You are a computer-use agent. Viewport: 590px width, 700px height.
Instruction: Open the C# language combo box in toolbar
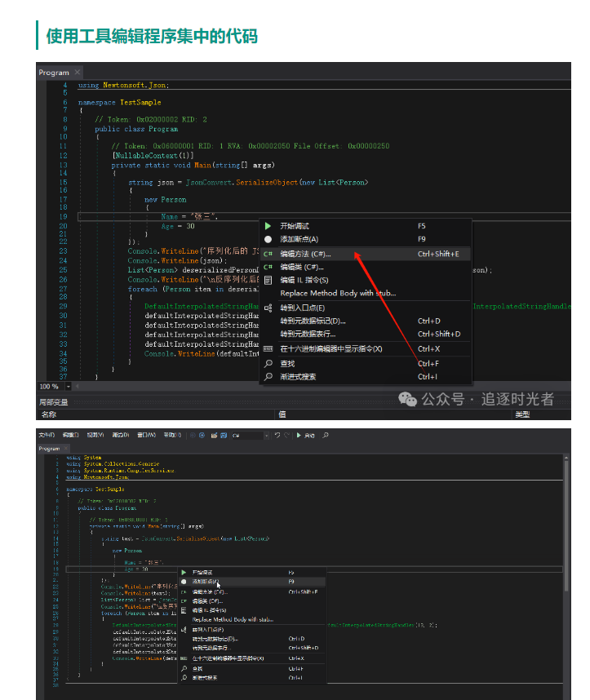pos(250,436)
